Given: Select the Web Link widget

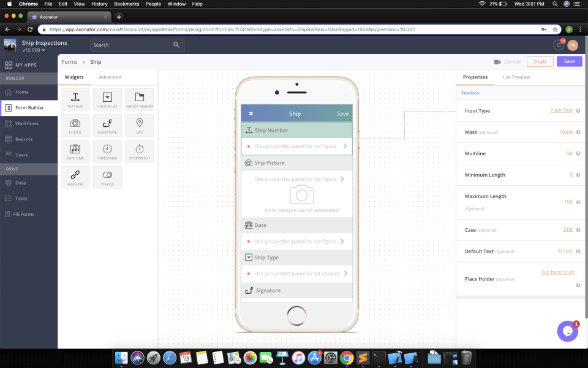Looking at the screenshot, I should click(75, 177).
